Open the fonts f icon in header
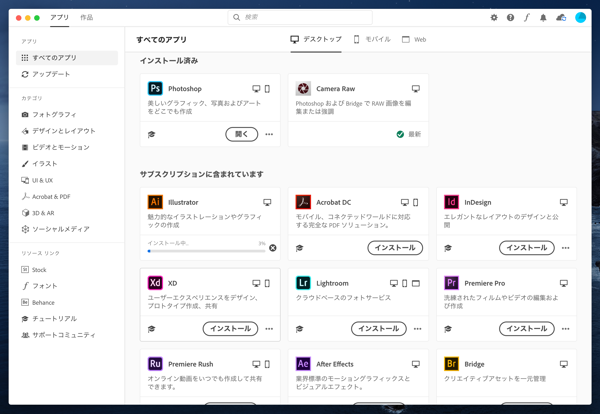The image size is (600, 414). 527,18
